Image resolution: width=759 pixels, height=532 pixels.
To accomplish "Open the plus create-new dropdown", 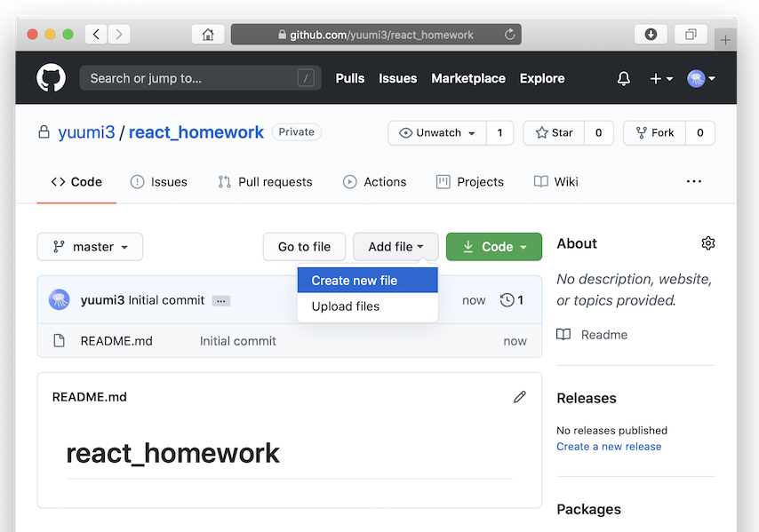I will (660, 78).
